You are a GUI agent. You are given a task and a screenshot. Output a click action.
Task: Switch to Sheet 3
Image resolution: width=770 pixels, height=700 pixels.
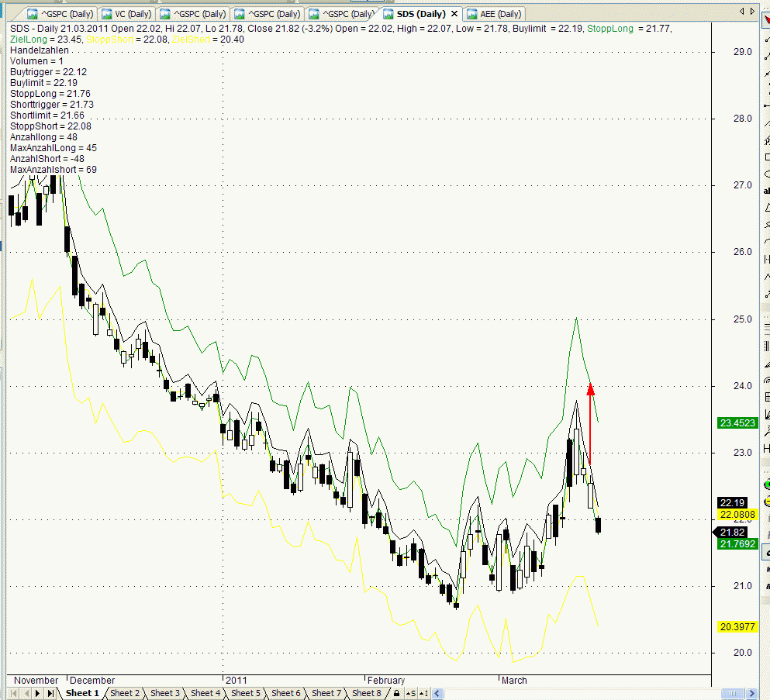tap(165, 693)
